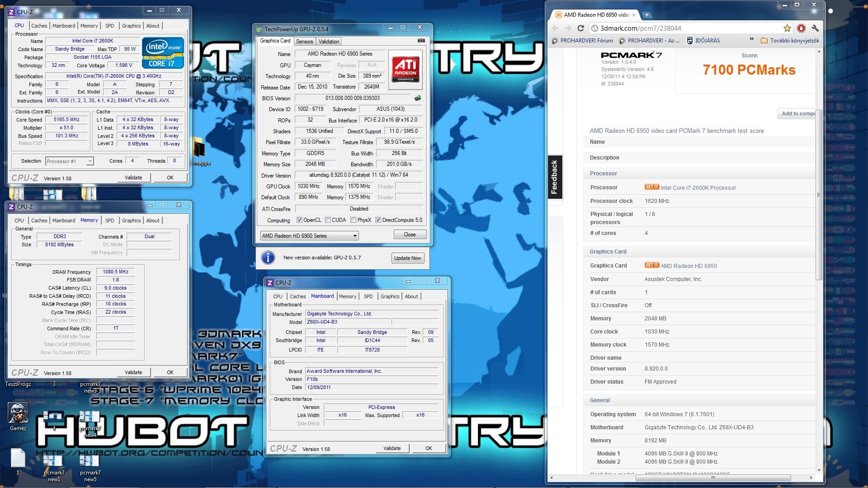Open Processor #1 selection dropdown
Screen dimensions: 868x488
[70, 161]
